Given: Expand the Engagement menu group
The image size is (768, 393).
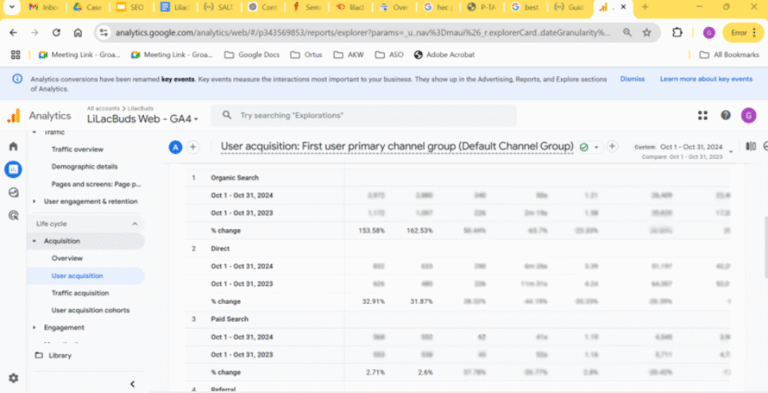Looking at the screenshot, I should tap(64, 327).
